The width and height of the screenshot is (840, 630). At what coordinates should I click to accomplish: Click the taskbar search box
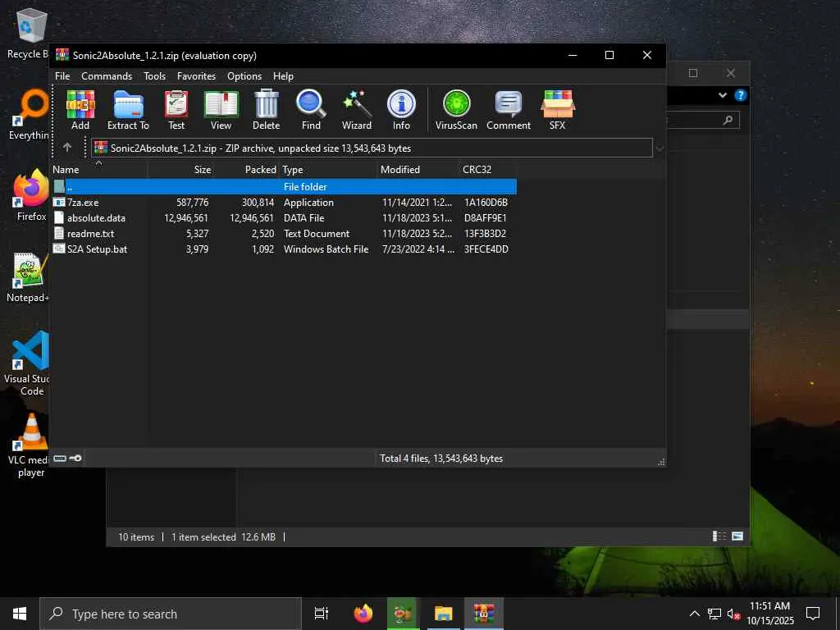(171, 614)
